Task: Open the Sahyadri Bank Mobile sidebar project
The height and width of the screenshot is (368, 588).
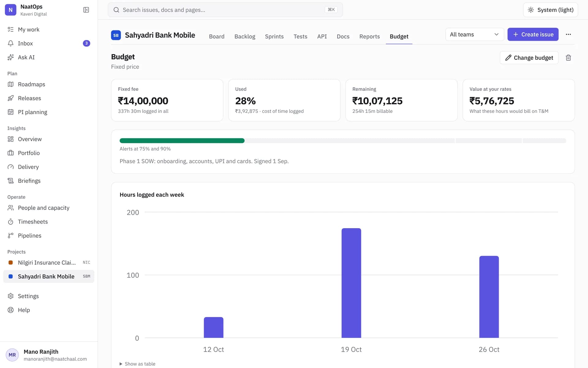Action: click(x=49, y=276)
